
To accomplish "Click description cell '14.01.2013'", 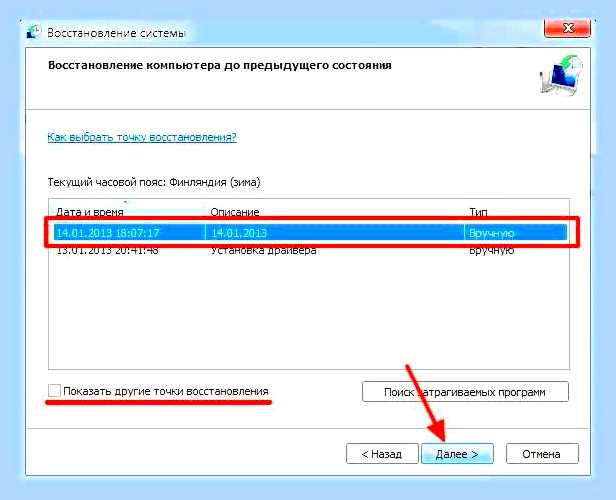I will [239, 233].
